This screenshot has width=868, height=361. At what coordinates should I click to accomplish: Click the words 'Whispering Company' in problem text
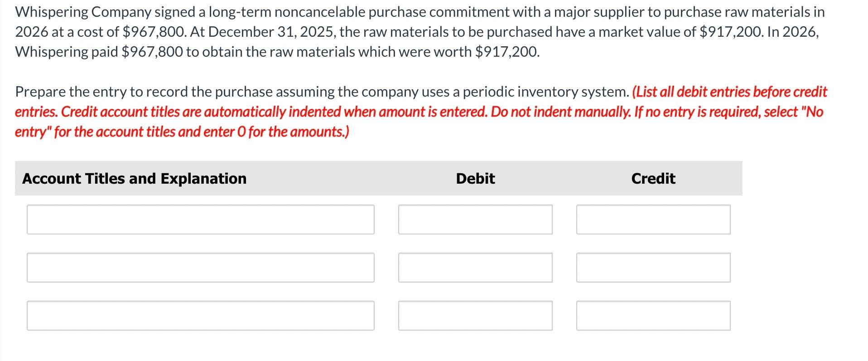(x=83, y=12)
